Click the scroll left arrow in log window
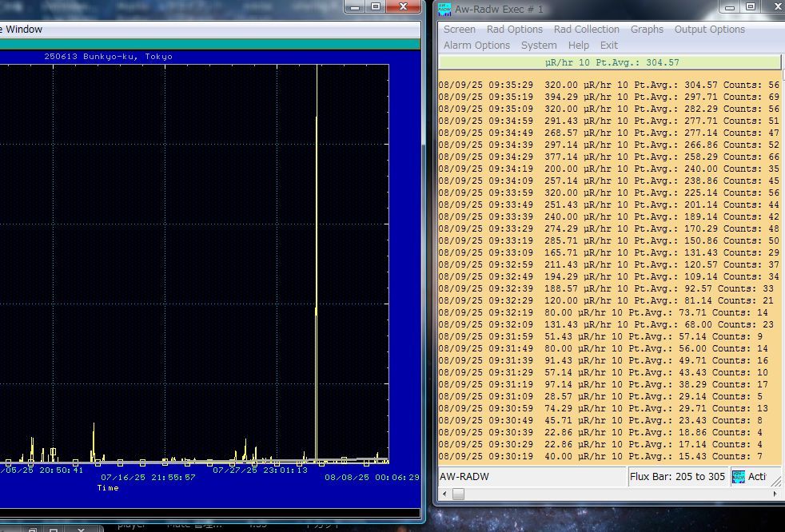Image resolution: width=785 pixels, height=532 pixels. click(x=444, y=494)
